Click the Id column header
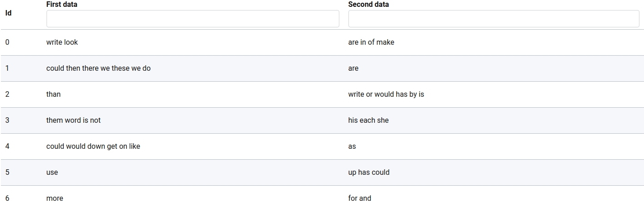Screen dimensions: 644x204 [9, 13]
